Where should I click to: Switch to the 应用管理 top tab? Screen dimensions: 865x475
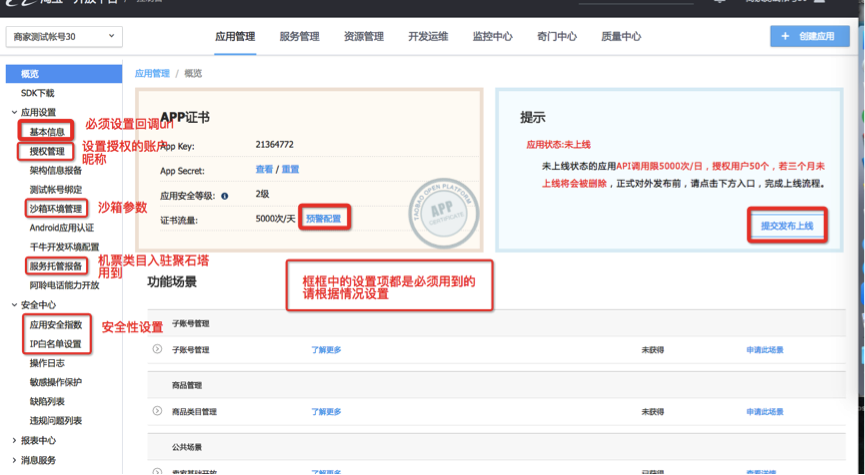pyautogui.click(x=235, y=36)
